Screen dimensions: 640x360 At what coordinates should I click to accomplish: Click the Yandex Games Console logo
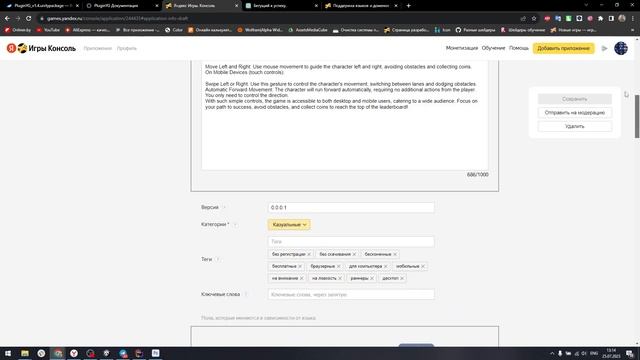click(41, 48)
